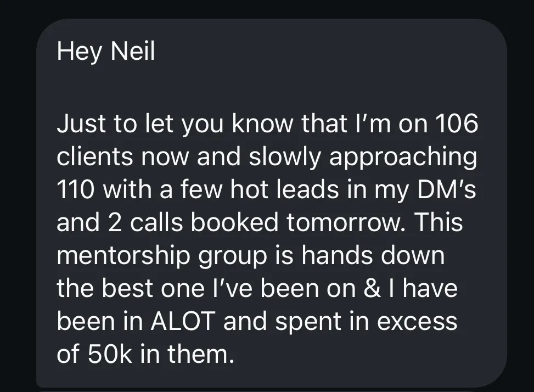Click the capitalized word 'ALOT'
Viewport: 534px width, 392px height.
coord(183,321)
